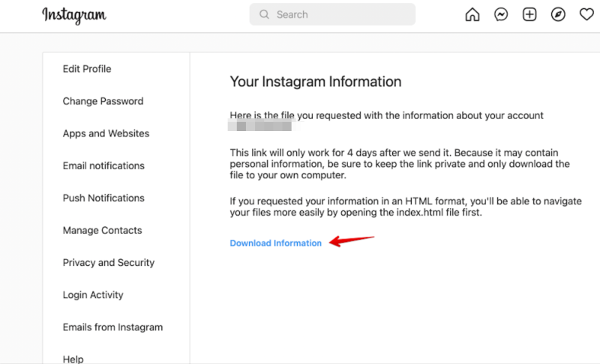Create a new post with plus icon
Screen dimensions: 600x364
pyautogui.click(x=529, y=14)
